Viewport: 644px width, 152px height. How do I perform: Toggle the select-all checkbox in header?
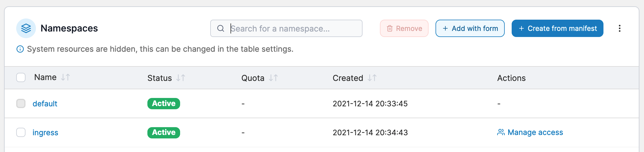[21, 77]
